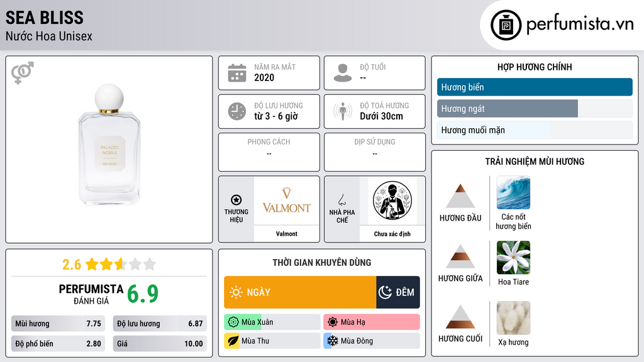
Task: Click the Nước Hoa Unisex subtitle
Action: (x=49, y=36)
